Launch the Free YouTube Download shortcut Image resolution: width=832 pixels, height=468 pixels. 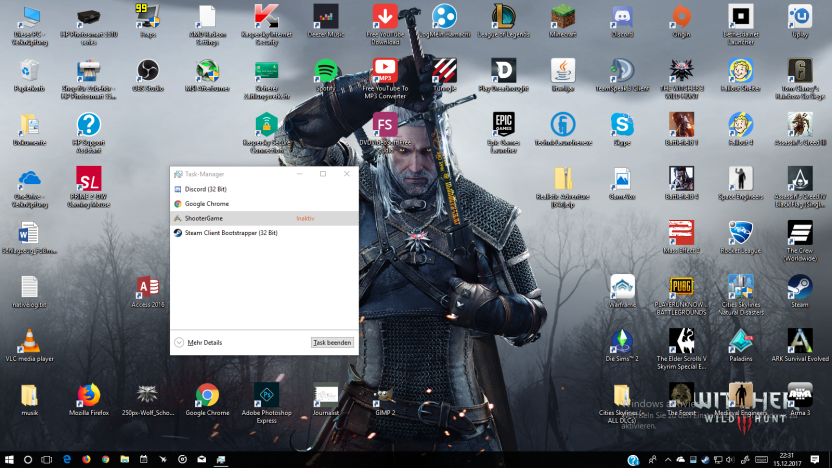pos(385,16)
